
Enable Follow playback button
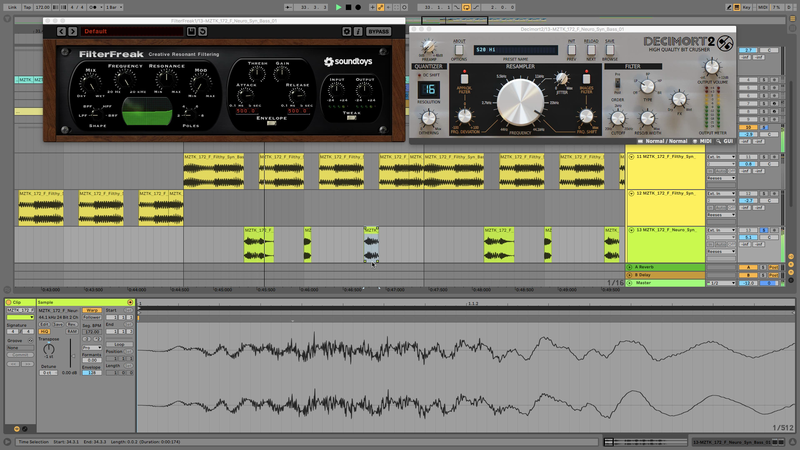click(289, 7)
